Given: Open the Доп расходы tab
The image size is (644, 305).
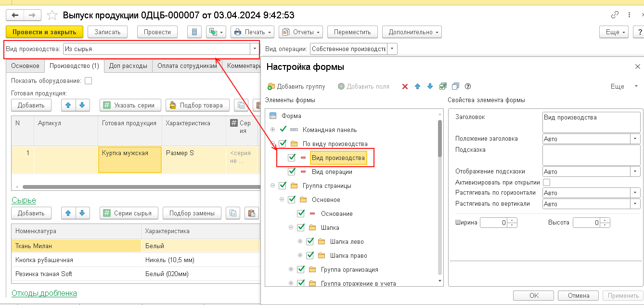Looking at the screenshot, I should (x=128, y=66).
